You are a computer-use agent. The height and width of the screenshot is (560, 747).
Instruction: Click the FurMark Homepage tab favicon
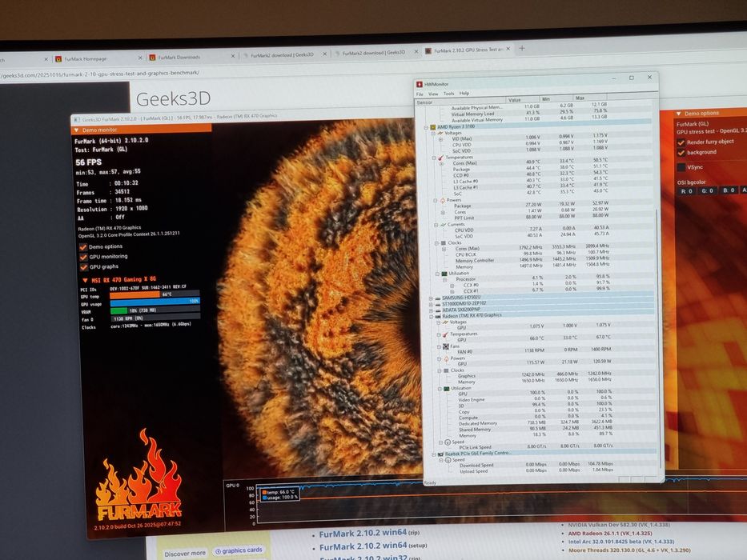58,59
